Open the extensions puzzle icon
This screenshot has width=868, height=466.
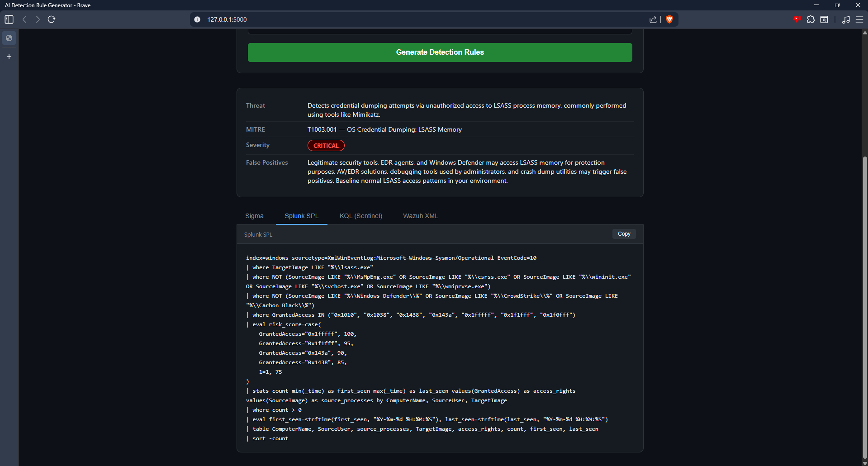pos(811,19)
